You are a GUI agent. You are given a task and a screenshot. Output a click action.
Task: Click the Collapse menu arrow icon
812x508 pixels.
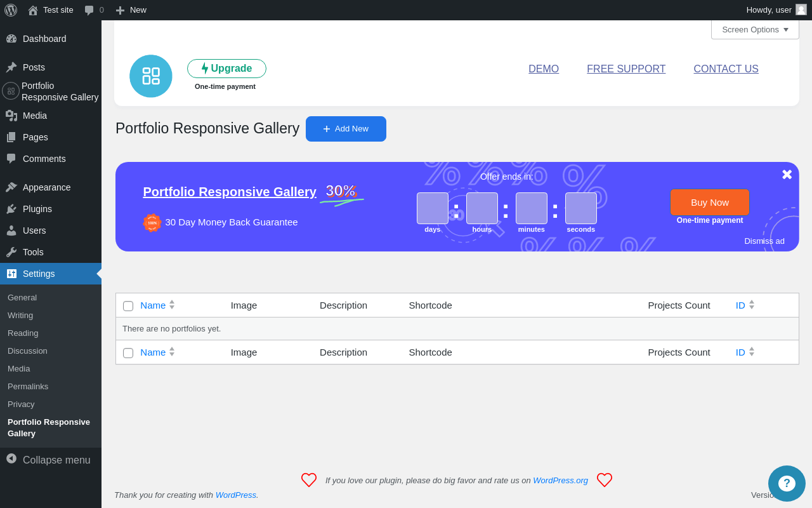pos(11,458)
